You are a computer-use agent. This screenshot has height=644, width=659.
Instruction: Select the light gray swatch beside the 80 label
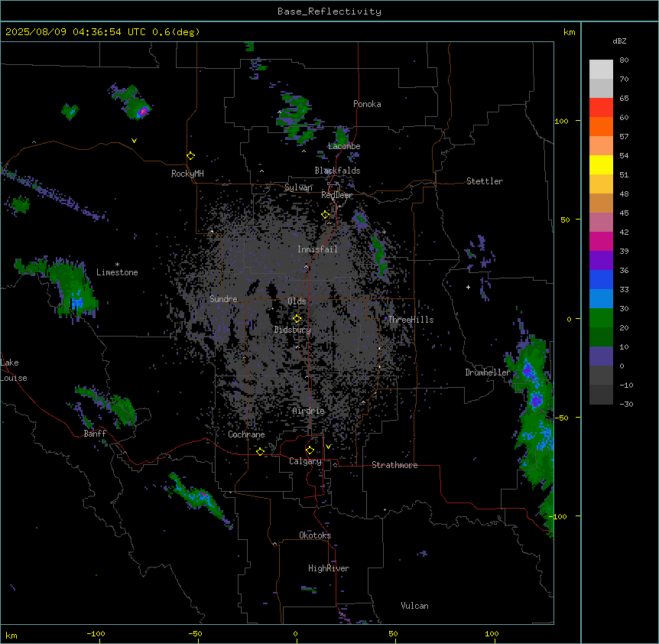click(601, 70)
